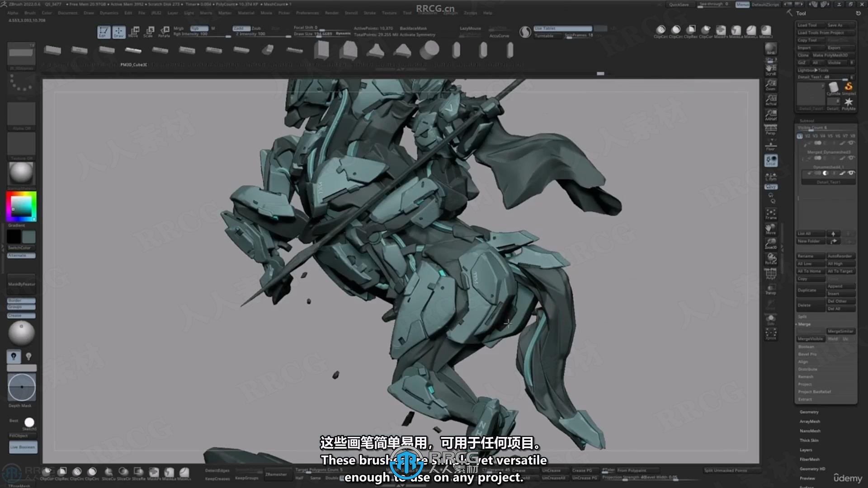The image size is (868, 488).
Task: Select the Scale gizmo tool
Action: pos(149,32)
